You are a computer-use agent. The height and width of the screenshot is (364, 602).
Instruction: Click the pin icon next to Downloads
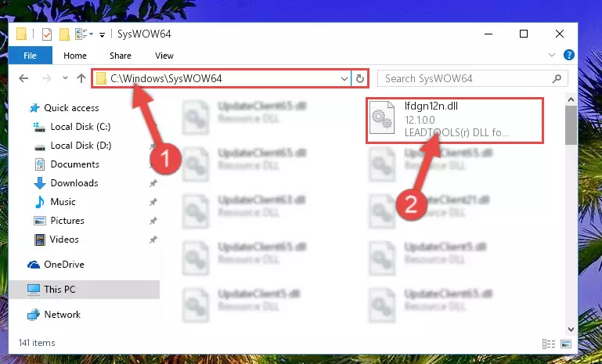[x=153, y=183]
